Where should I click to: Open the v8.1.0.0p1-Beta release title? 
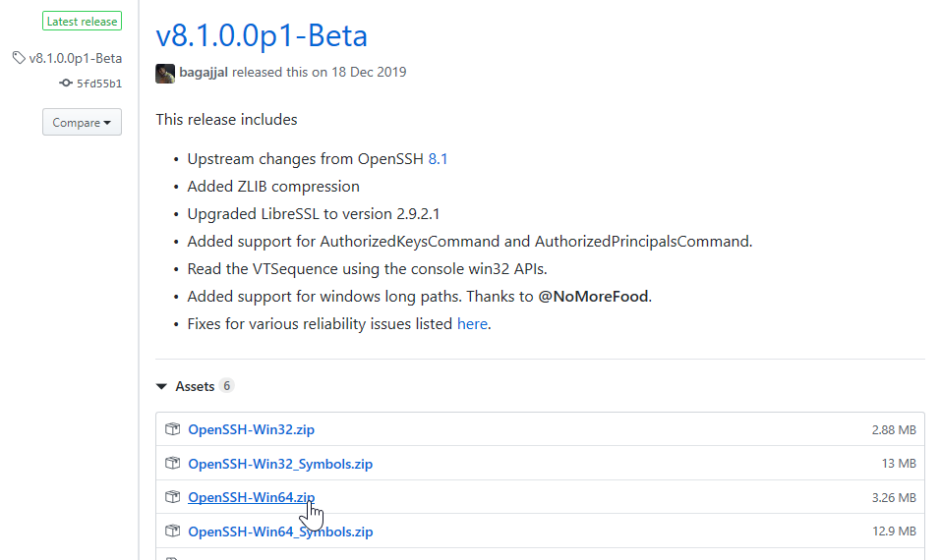262,35
